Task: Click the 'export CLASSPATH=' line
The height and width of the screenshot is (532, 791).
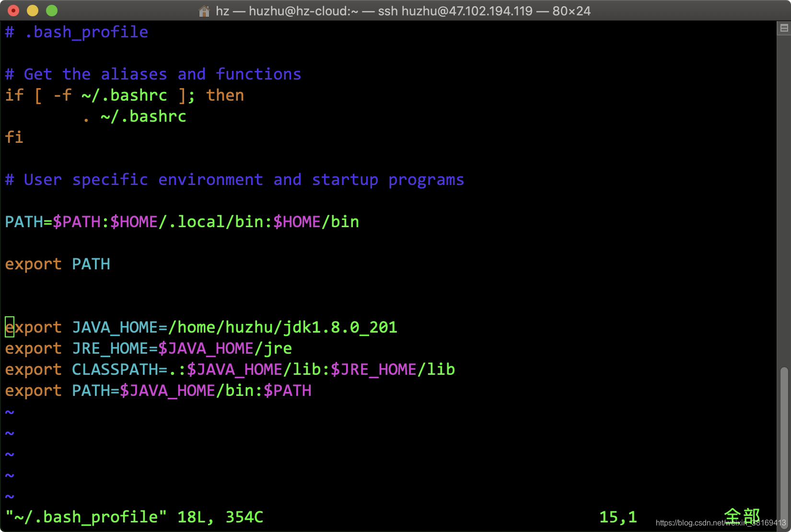Action: coord(230,370)
